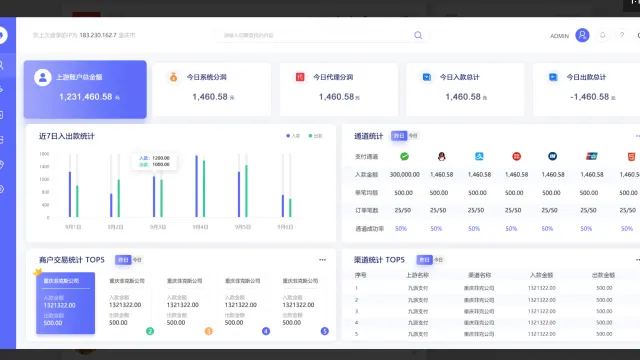Switch 通道统计 to 昨日
The height and width of the screenshot is (360, 640).
pos(399,136)
